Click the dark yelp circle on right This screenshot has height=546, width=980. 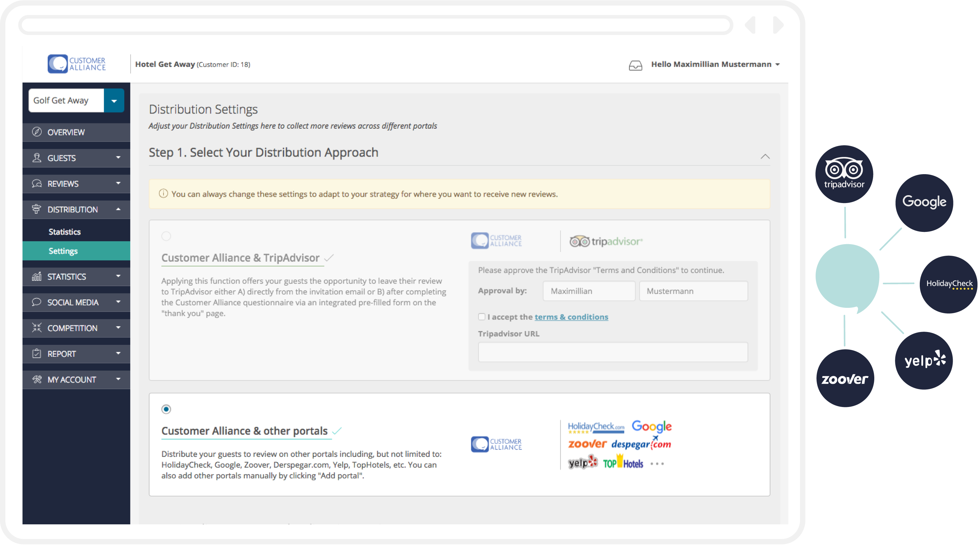(x=924, y=361)
